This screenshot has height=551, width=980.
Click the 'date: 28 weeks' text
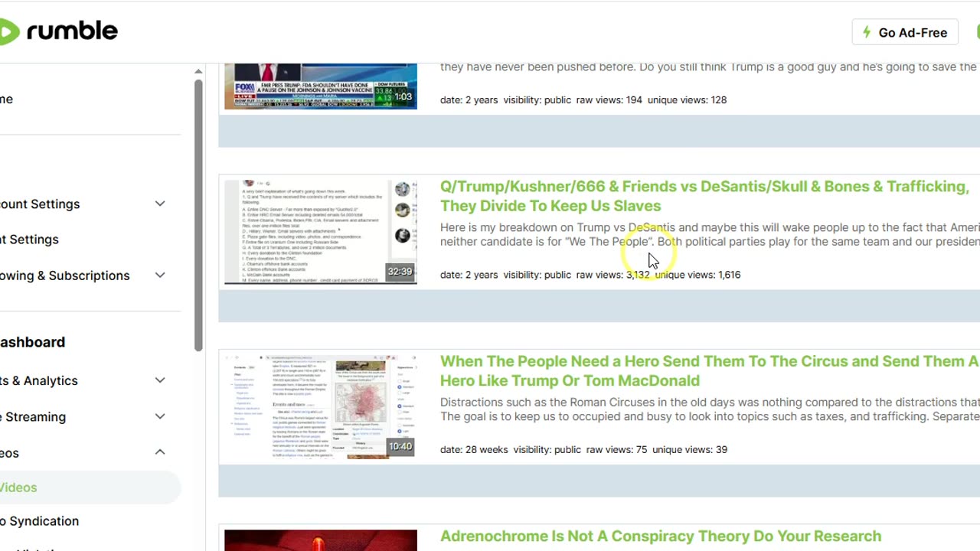474,449
